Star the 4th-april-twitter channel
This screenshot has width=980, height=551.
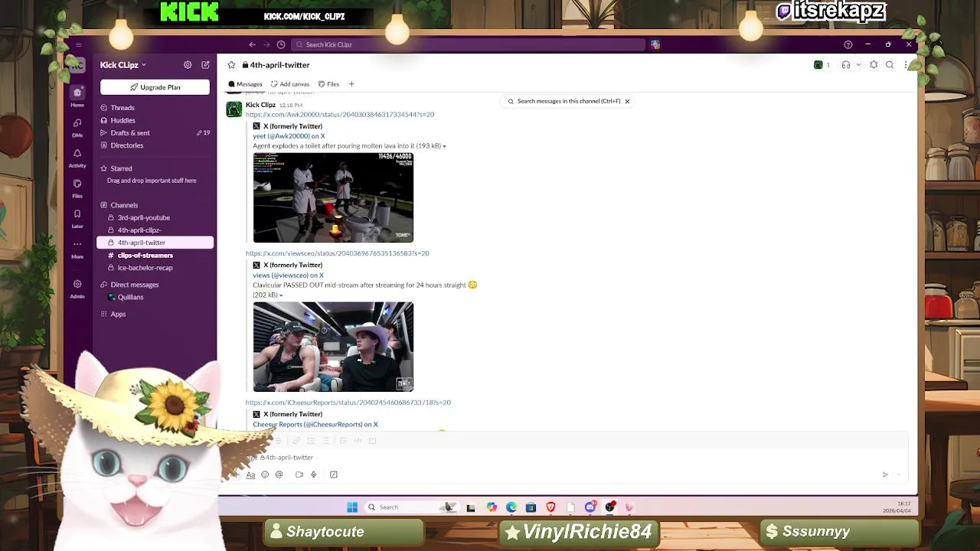coord(231,65)
